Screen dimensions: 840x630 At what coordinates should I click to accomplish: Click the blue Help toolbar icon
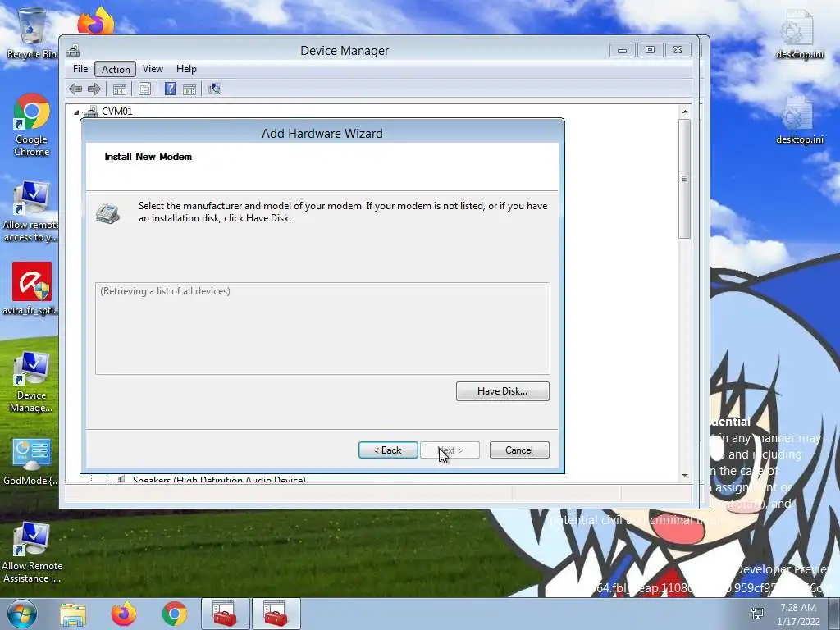tap(170, 89)
